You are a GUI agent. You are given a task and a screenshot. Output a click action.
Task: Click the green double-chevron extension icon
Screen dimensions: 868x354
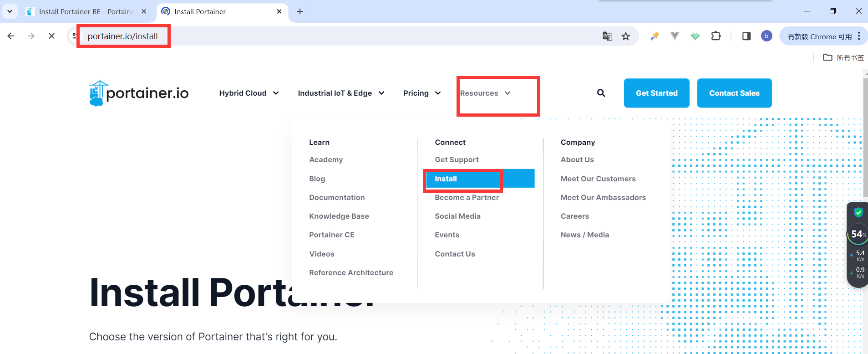(695, 36)
